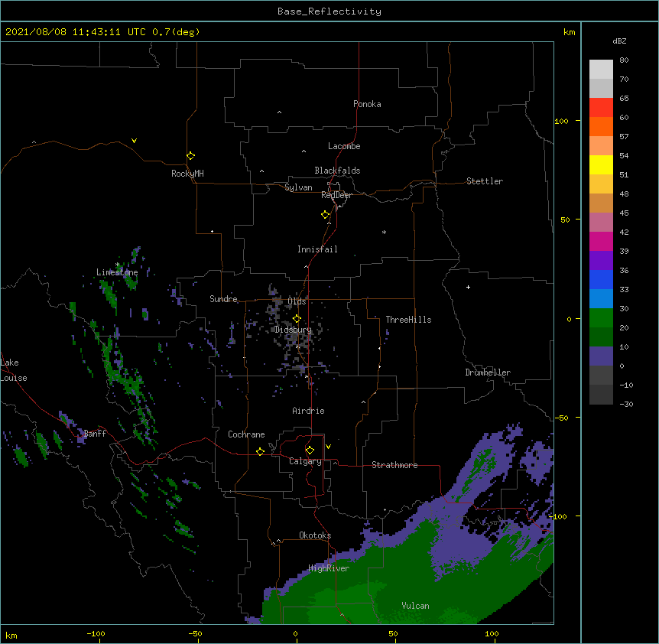
Task: Click the Cochrane label
Action: (246, 434)
